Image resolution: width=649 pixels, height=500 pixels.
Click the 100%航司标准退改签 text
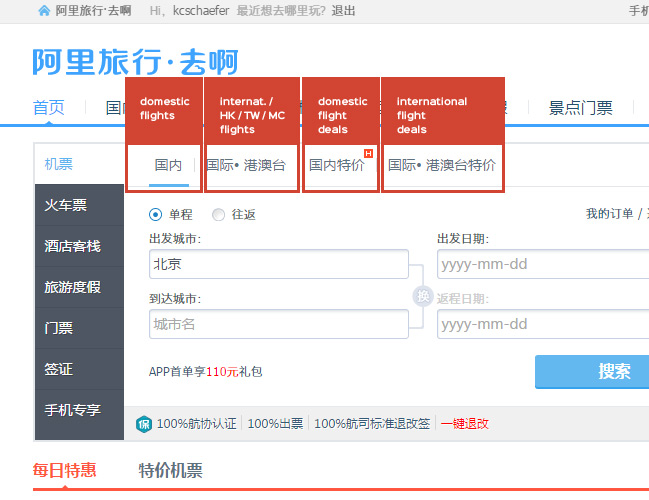372,424
